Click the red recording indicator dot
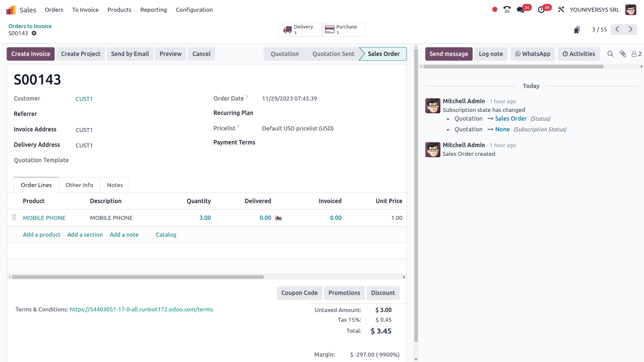 click(494, 9)
